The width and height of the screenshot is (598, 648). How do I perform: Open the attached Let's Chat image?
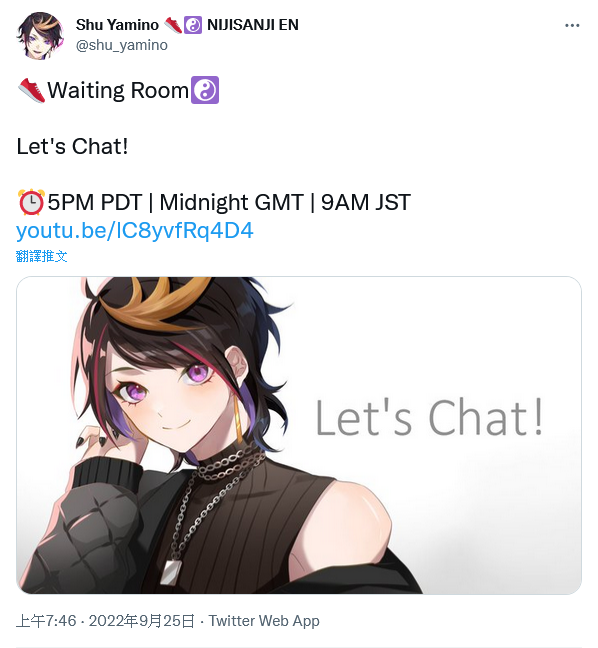[299, 435]
